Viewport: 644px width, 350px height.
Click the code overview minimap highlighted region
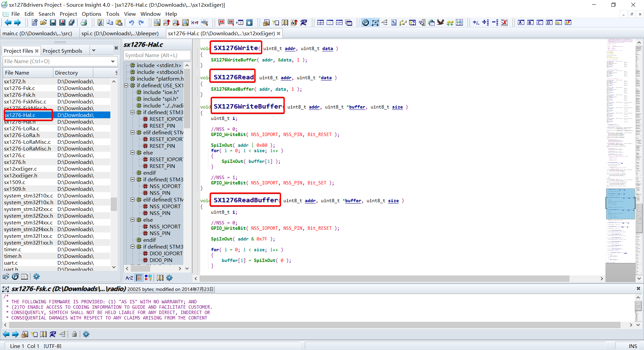(x=620, y=204)
